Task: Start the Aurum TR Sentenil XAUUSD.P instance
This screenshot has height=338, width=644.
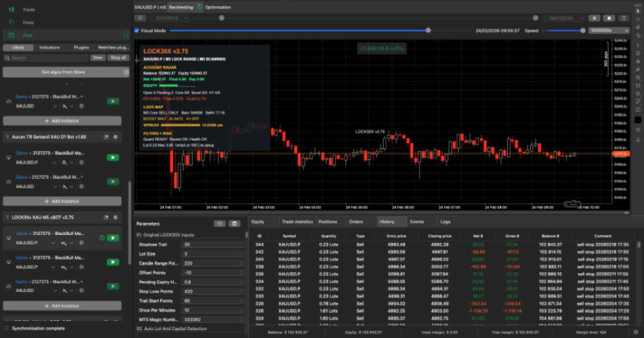Action: tap(113, 157)
